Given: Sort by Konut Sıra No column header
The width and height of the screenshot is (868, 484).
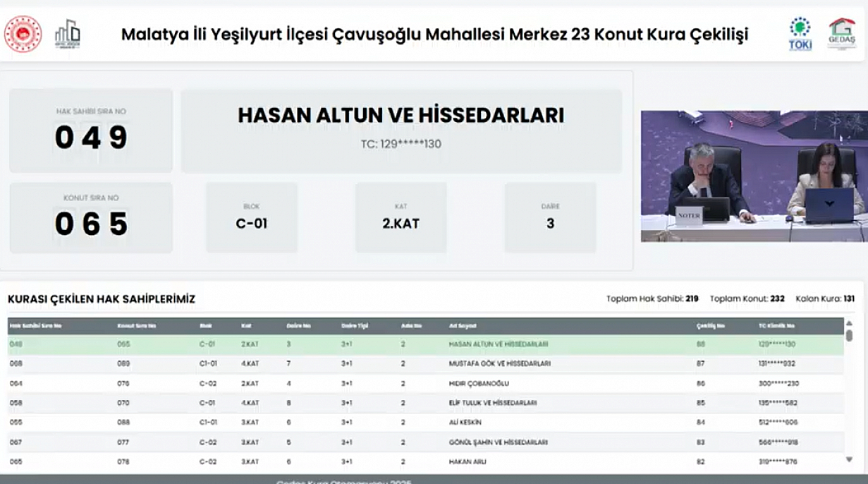Looking at the screenshot, I should [137, 326].
